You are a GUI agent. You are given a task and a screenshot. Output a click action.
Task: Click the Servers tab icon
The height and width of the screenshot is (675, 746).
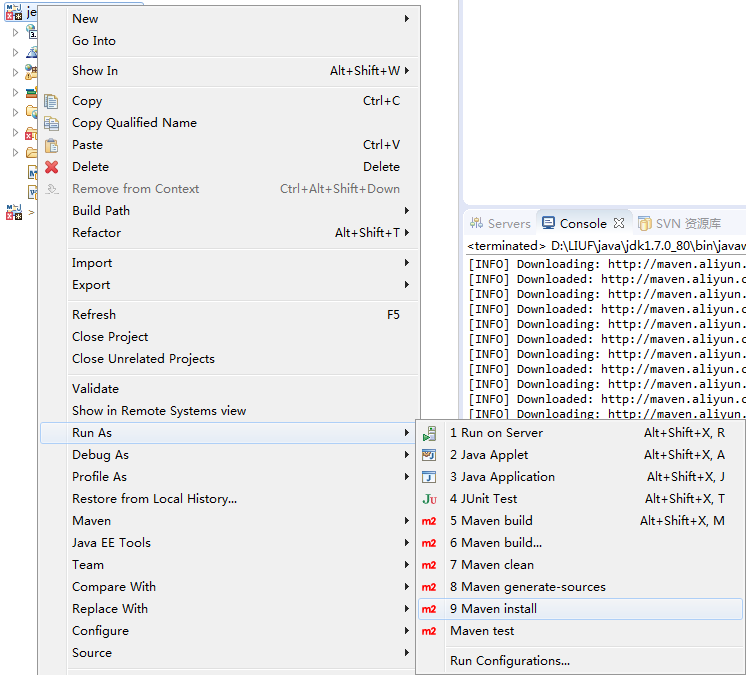(476, 223)
